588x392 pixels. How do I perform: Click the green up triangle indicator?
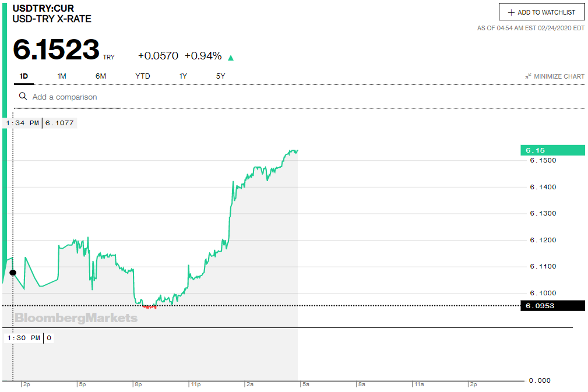coord(231,58)
